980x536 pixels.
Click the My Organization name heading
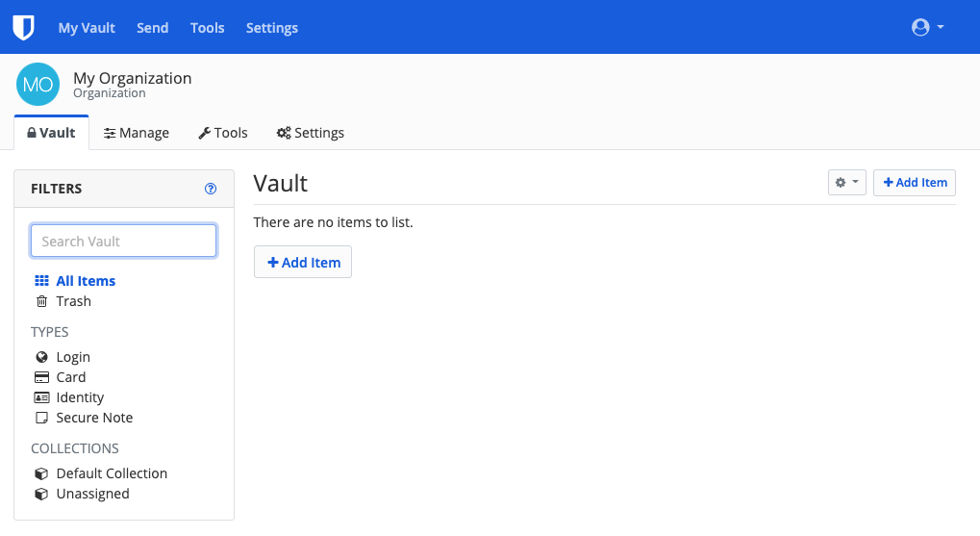pyautogui.click(x=133, y=78)
